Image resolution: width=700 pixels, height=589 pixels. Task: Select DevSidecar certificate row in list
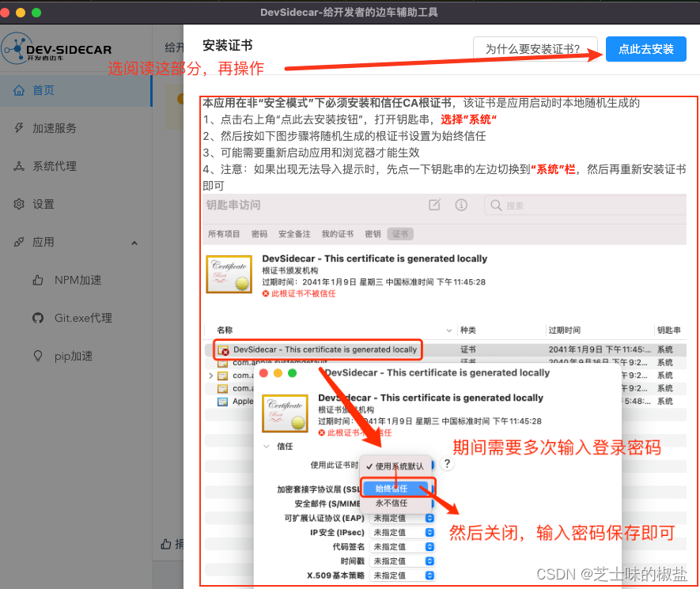[x=445, y=349]
